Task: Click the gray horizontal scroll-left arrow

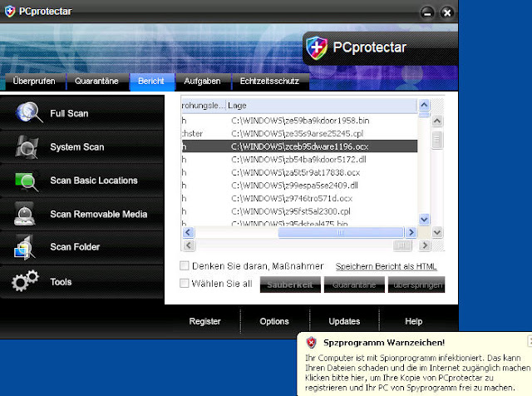Action: coord(189,245)
